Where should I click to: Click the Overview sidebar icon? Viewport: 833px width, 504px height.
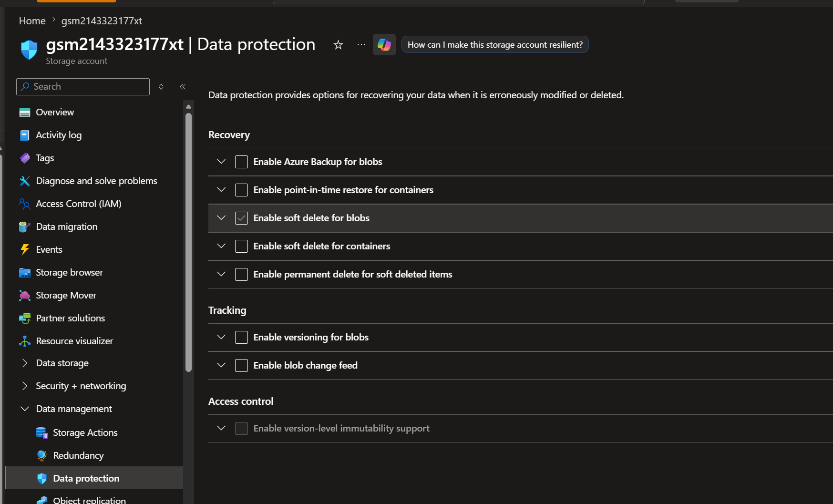click(x=25, y=113)
